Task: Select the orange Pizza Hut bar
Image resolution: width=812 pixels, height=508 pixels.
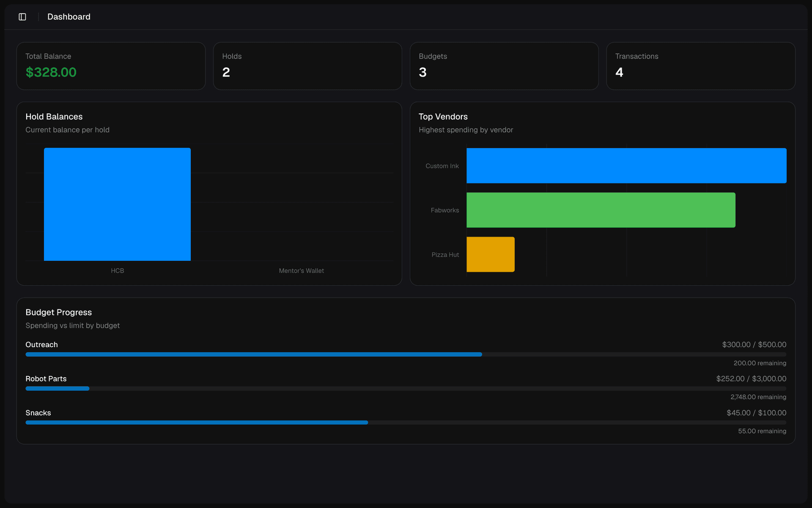Action: coord(491,254)
